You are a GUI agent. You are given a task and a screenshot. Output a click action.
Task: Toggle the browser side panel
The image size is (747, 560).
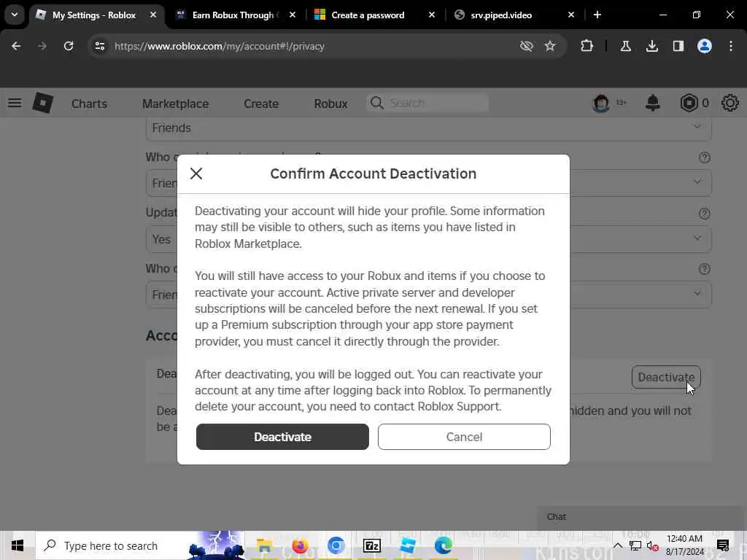click(678, 46)
